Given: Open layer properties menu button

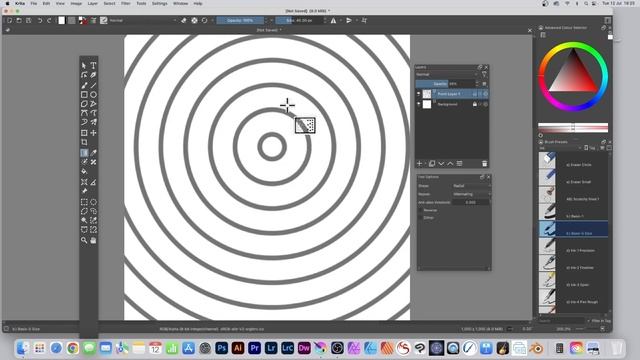Looking at the screenshot, I should pyautogui.click(x=460, y=164).
